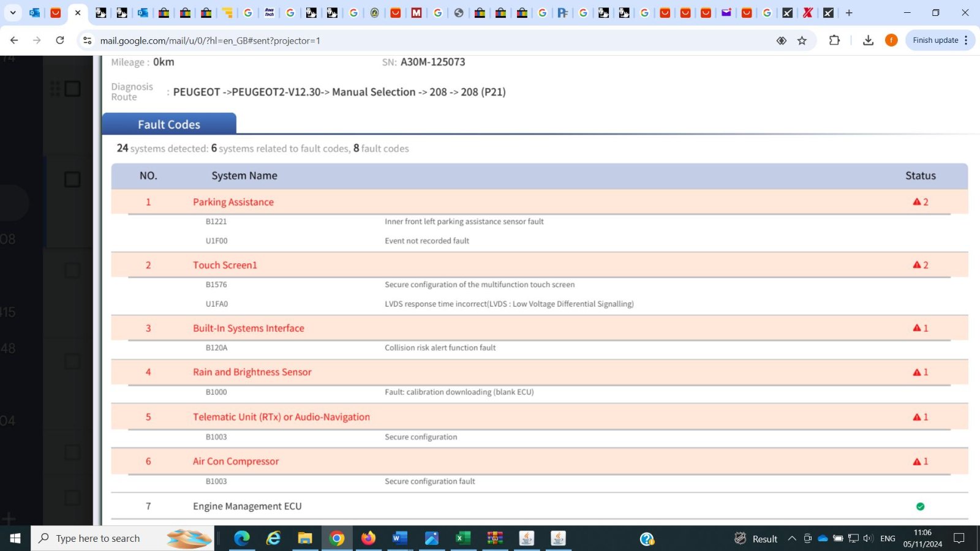Screen dimensions: 980x551
Task: Go back with the browser back arrow
Action: click(14, 40)
